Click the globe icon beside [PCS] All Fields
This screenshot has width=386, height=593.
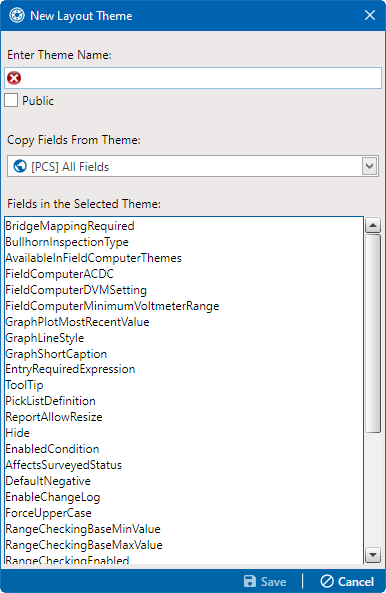tap(20, 166)
